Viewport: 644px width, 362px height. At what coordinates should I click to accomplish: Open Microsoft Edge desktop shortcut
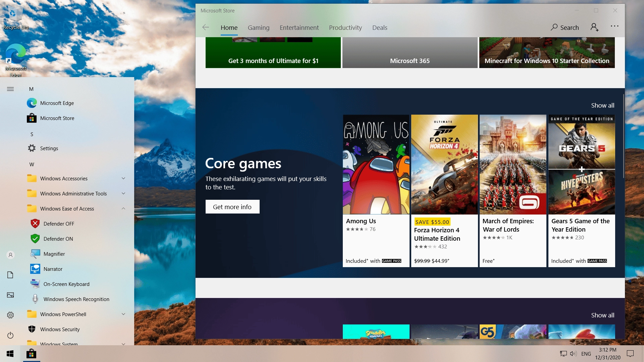click(15, 60)
